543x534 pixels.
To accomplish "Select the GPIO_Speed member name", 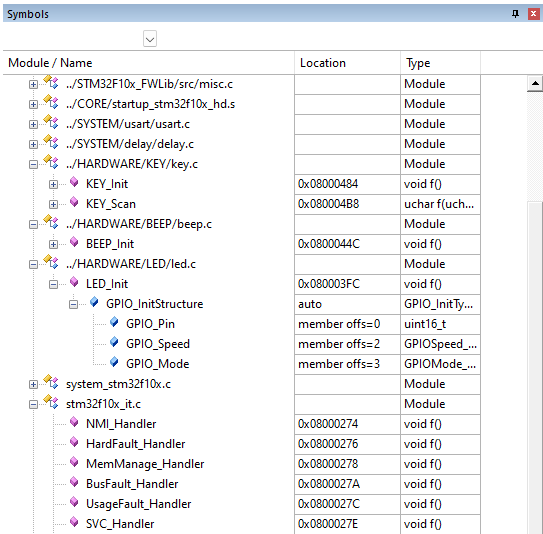I will click(158, 344).
